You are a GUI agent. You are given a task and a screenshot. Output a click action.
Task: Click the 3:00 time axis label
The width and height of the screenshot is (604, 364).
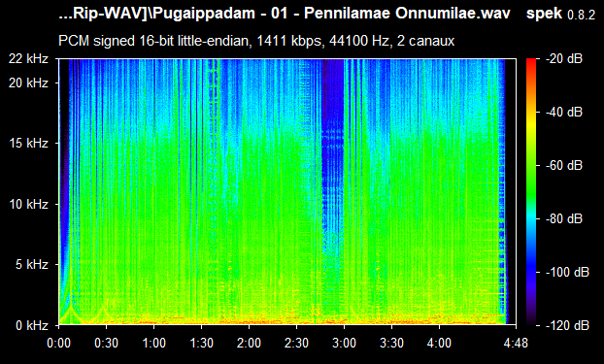coord(344,343)
